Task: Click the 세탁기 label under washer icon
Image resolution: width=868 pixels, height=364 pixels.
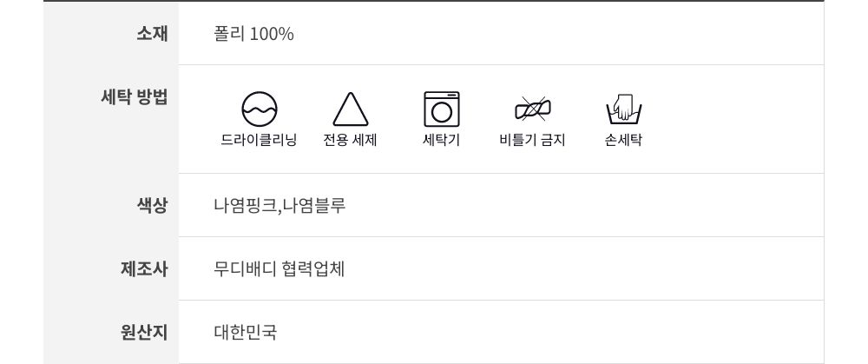Action: pos(441,140)
